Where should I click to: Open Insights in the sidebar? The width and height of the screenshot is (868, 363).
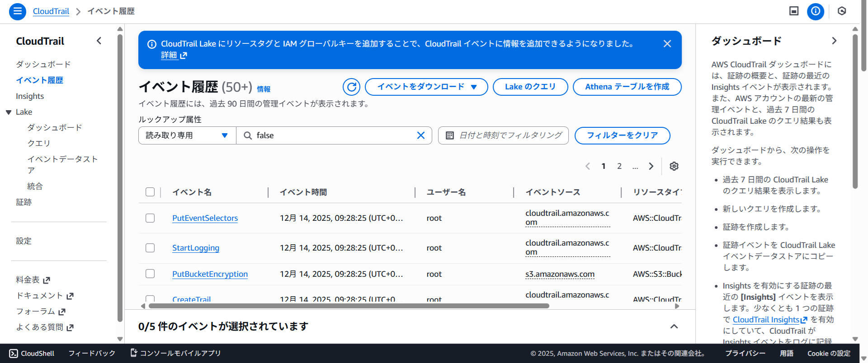[30, 96]
